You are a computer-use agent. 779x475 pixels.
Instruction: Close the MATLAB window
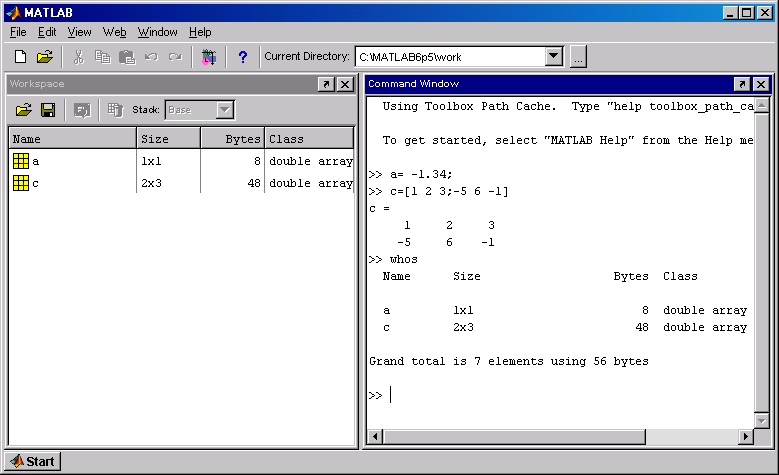(765, 13)
